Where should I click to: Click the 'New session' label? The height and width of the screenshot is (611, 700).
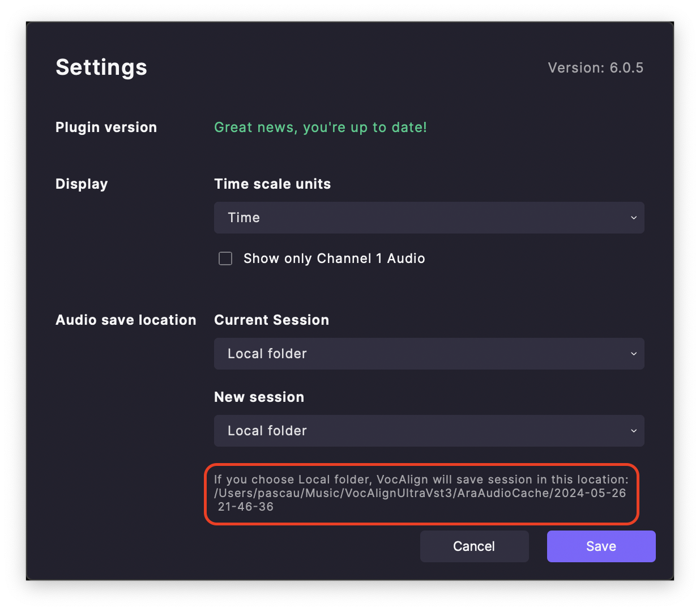coord(259,397)
